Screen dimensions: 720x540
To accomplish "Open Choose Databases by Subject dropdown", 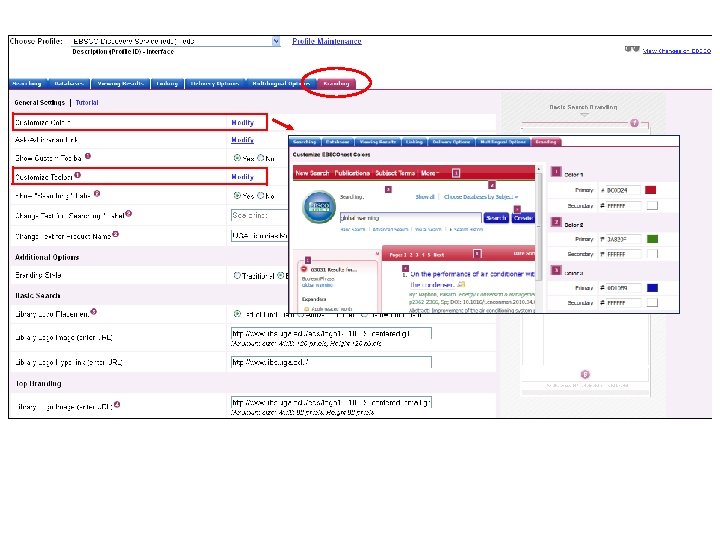I will [x=481, y=197].
